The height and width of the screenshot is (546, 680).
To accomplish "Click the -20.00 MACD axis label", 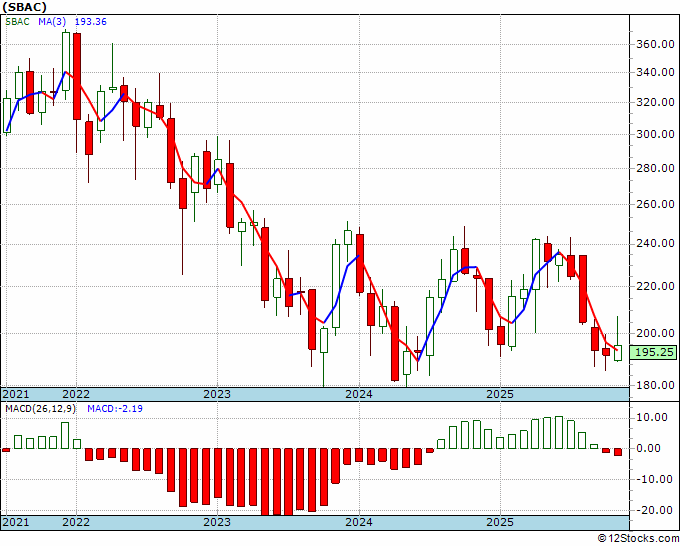I will [652, 510].
